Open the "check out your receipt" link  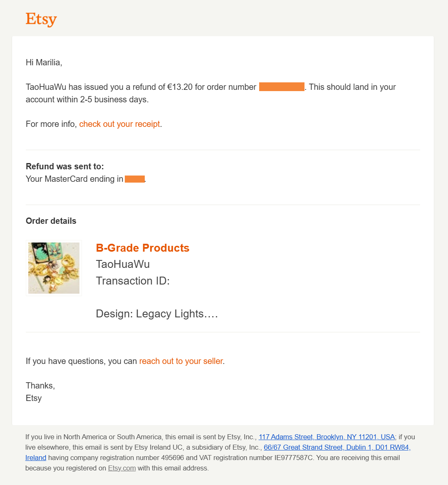119,124
